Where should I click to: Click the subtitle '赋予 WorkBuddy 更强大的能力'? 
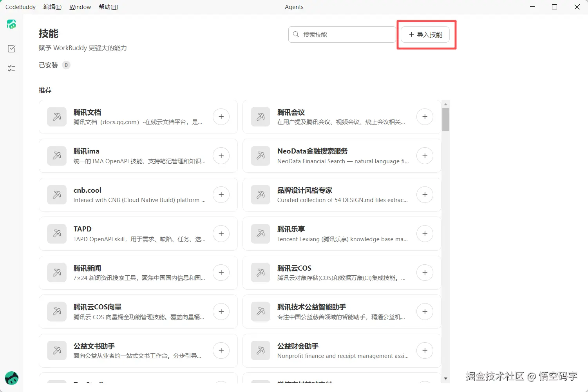tap(83, 48)
